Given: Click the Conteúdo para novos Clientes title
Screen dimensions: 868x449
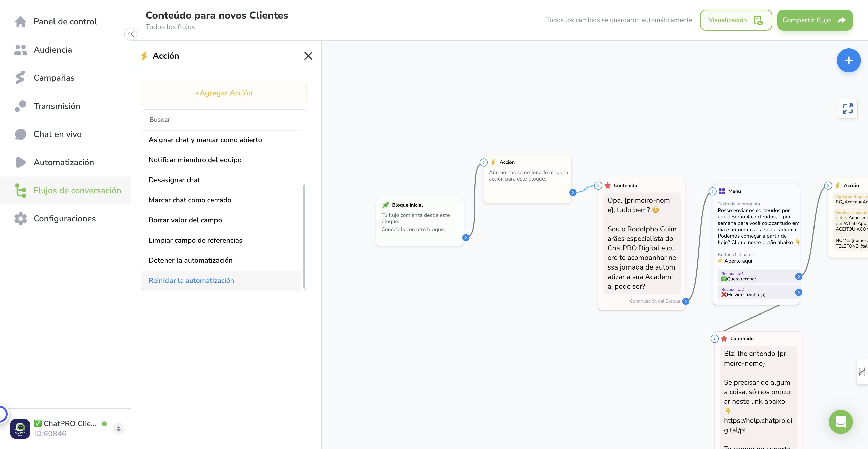Looking at the screenshot, I should click(x=217, y=15).
